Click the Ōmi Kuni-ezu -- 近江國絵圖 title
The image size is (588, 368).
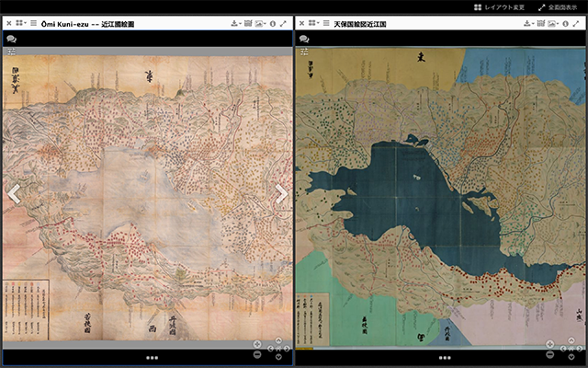(x=87, y=24)
